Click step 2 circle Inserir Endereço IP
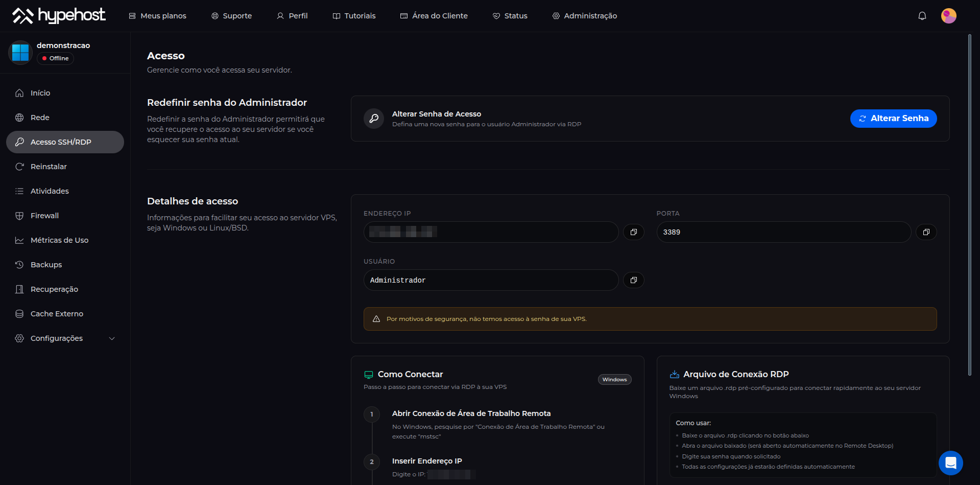 (372, 462)
